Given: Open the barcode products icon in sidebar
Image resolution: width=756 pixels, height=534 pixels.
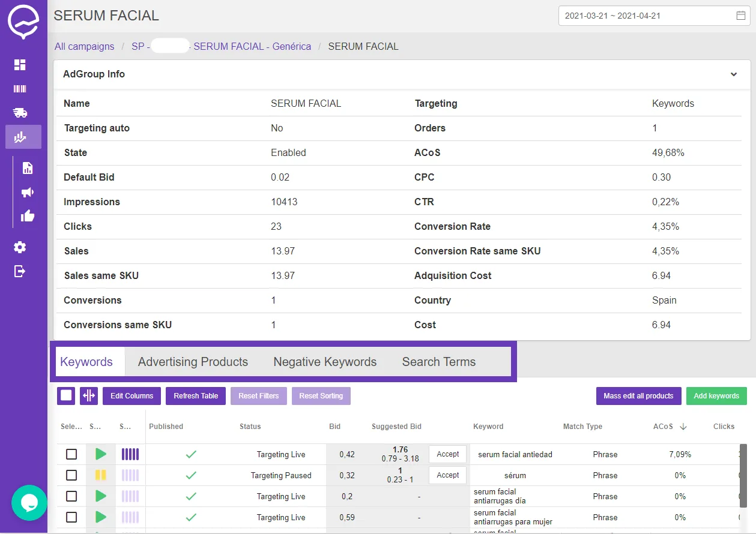Looking at the screenshot, I should tap(20, 89).
